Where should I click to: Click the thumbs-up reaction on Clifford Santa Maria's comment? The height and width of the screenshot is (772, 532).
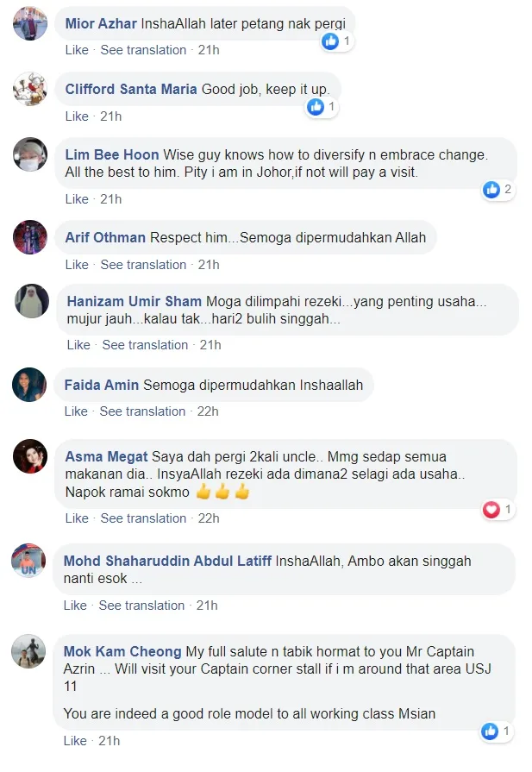[322, 106]
